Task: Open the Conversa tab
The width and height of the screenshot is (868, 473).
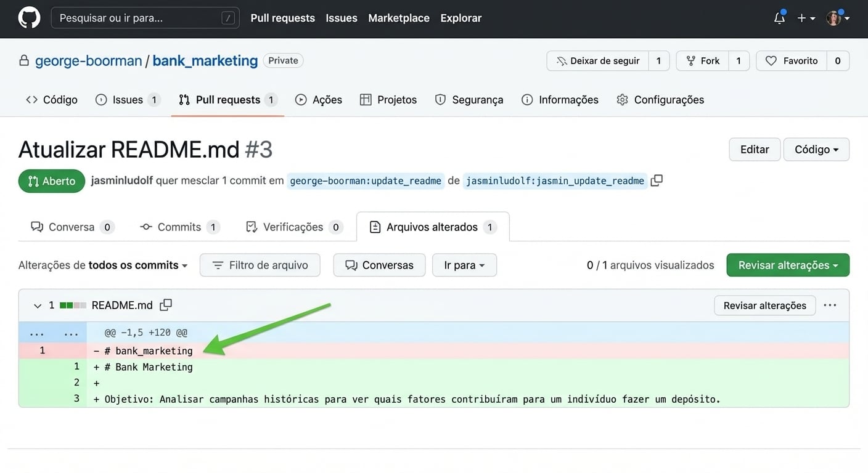Action: pos(72,227)
